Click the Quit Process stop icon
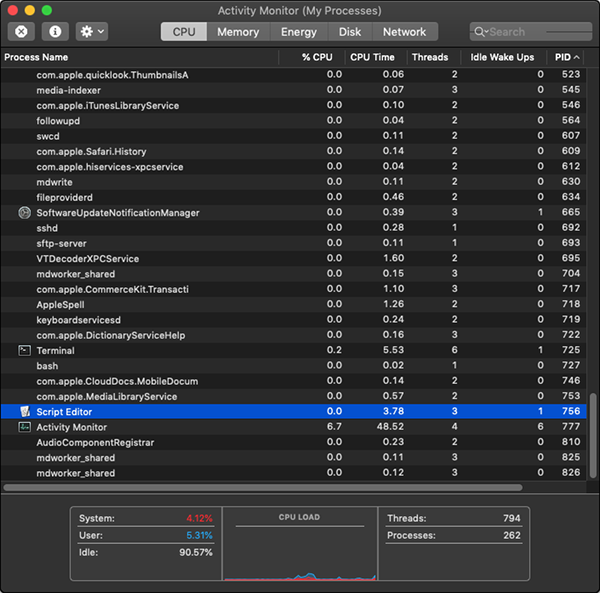 coord(21,31)
